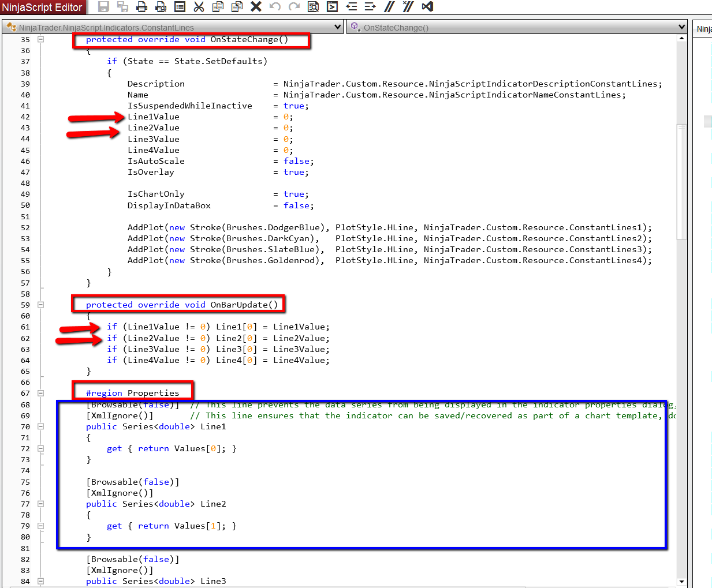This screenshot has height=588, width=712.
Task: Click the Save icon in the toolbar
Action: point(104,6)
